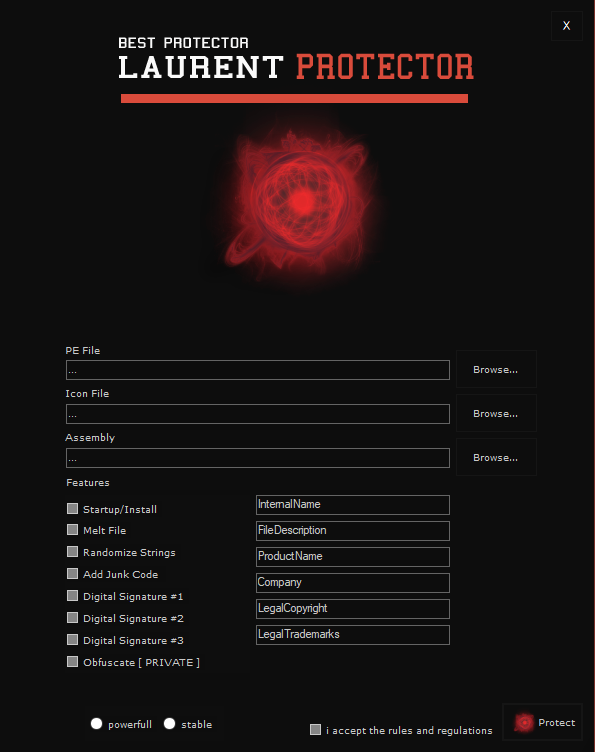Click the red glowing orb logo image

[x=299, y=203]
